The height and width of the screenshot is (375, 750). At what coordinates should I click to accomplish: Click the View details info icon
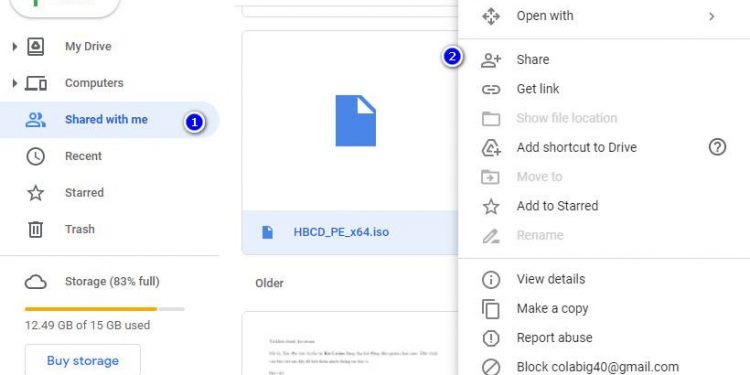[491, 279]
